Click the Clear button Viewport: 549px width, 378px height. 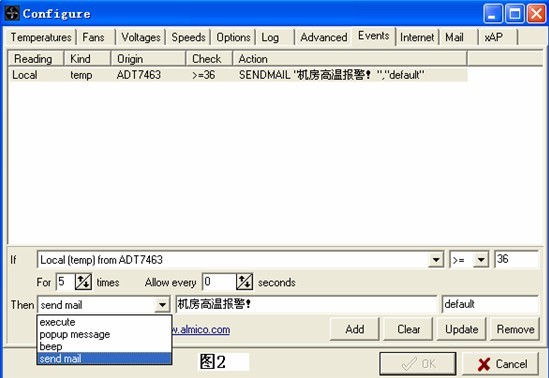(408, 329)
